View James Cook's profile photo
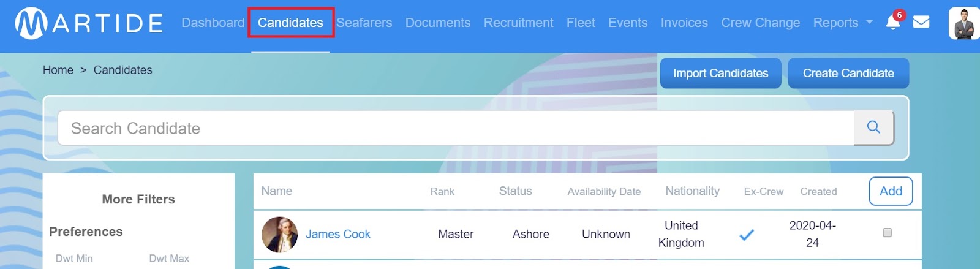Screen dimensions: 980x269 (x=279, y=235)
